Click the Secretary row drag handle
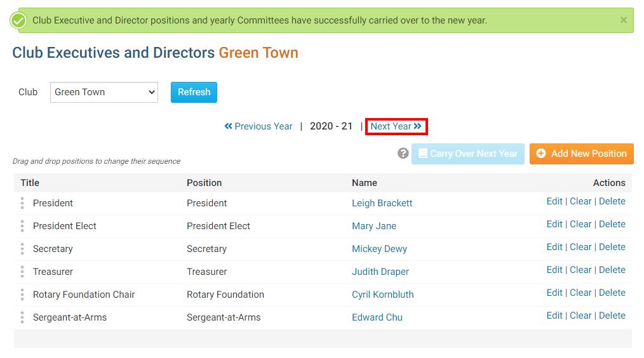This screenshot has height=358, width=644. (x=22, y=249)
